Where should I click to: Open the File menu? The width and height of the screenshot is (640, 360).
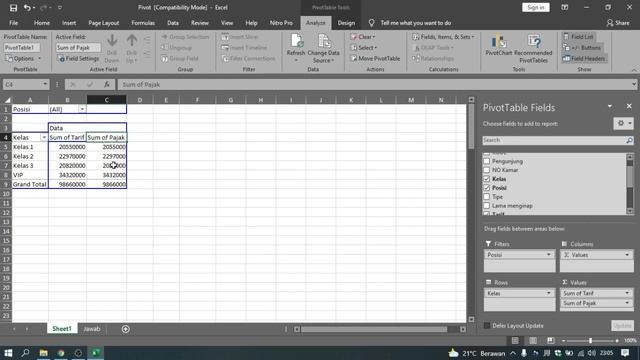(13, 23)
